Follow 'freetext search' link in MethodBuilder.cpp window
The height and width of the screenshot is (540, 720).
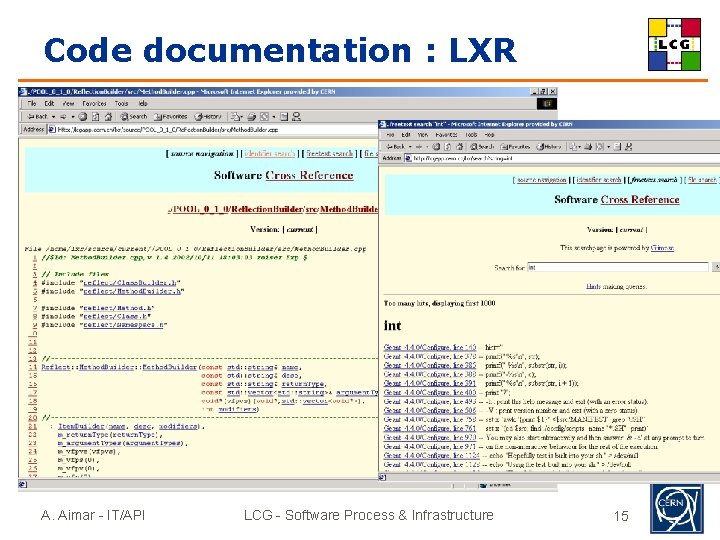[330, 153]
